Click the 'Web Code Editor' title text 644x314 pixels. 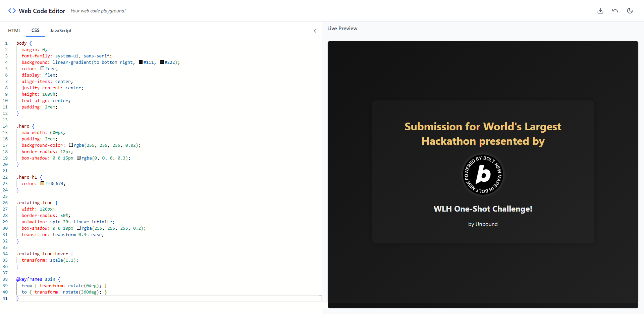[x=42, y=11]
